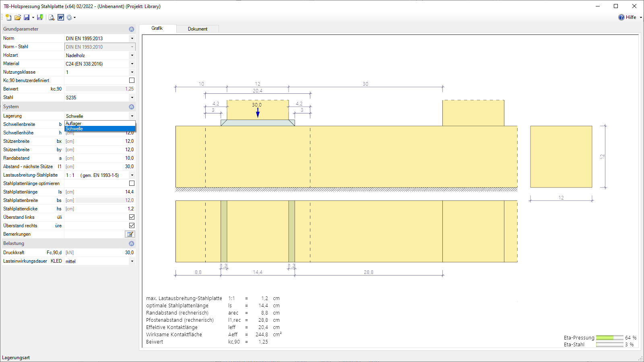Click 'Effektive Kontaktlänge' result line

click(x=213, y=327)
